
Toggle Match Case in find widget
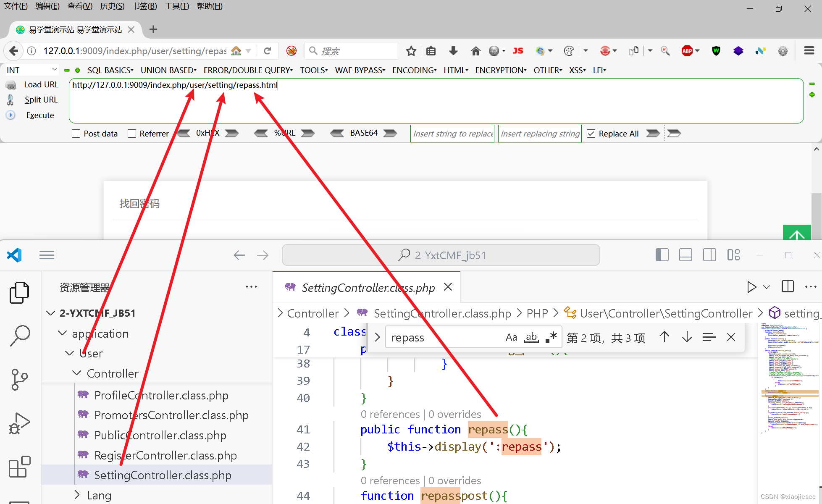coord(511,337)
